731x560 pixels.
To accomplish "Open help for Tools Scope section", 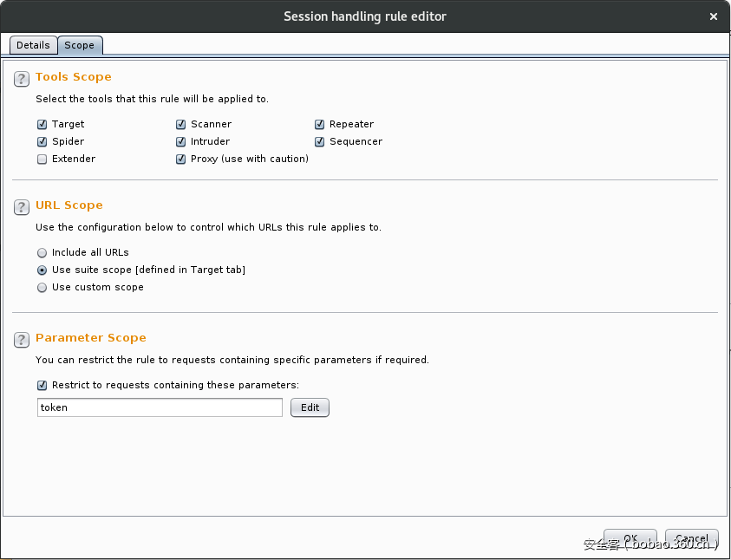I will 22,79.
